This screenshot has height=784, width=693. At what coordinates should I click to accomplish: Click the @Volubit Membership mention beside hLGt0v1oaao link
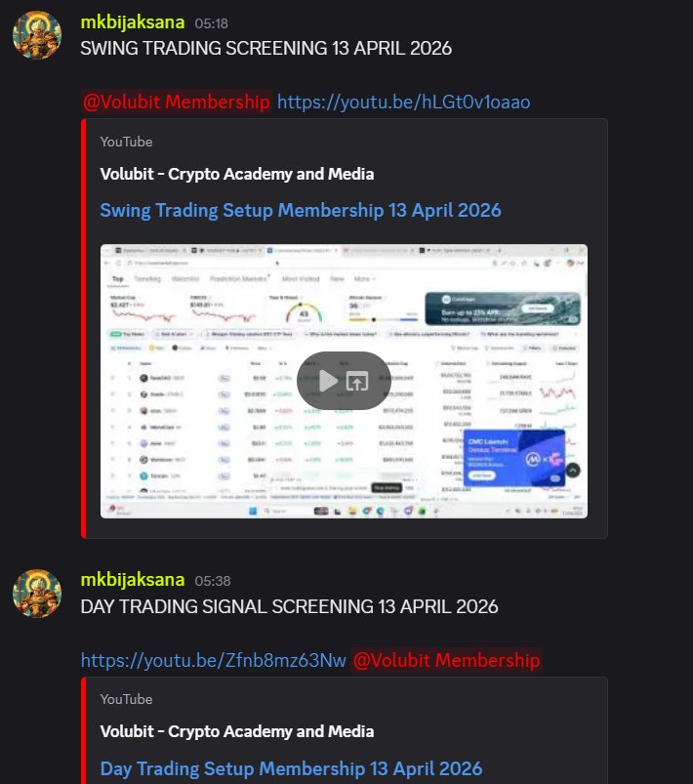tap(177, 102)
